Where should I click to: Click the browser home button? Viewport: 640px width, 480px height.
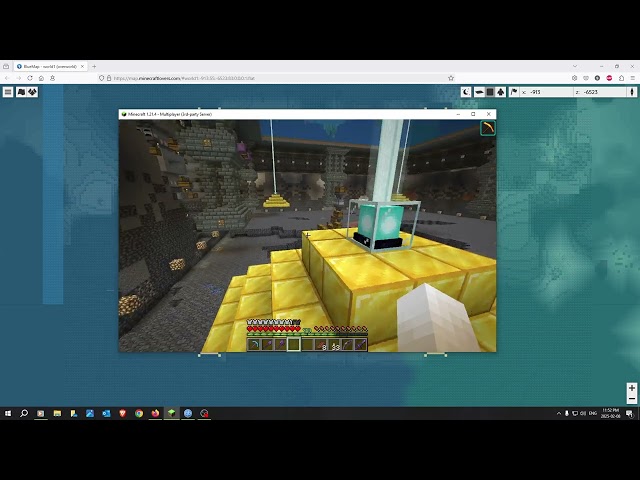coord(41,78)
